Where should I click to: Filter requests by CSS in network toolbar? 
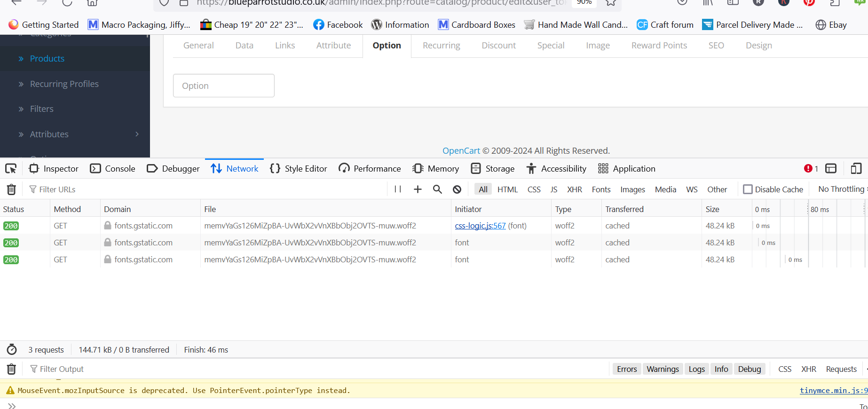point(534,189)
